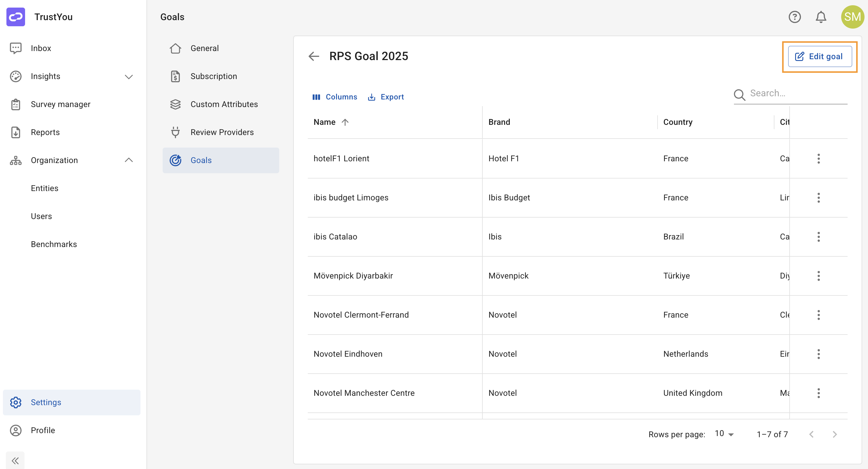The height and width of the screenshot is (469, 868).
Task: Open the Subscription settings page
Action: [213, 76]
